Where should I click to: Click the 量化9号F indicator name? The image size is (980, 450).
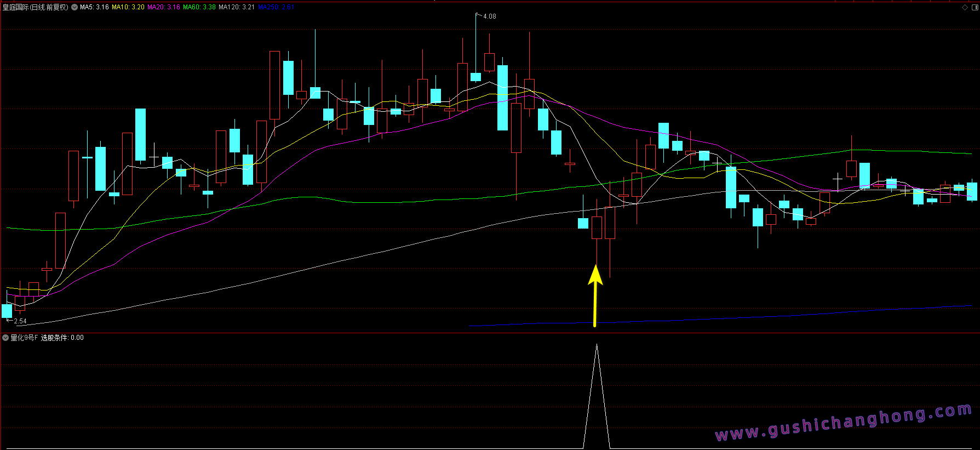pyautogui.click(x=24, y=338)
